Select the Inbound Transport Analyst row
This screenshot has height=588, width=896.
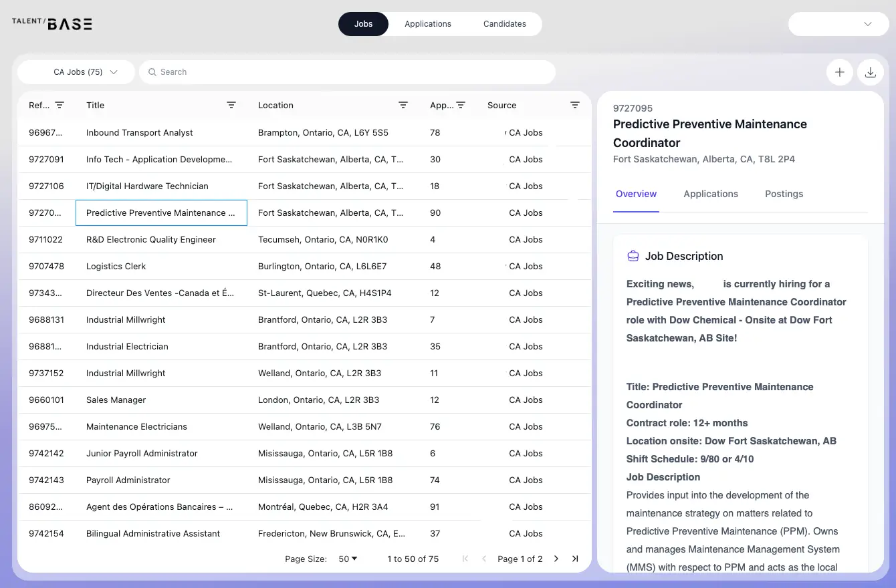(304, 132)
